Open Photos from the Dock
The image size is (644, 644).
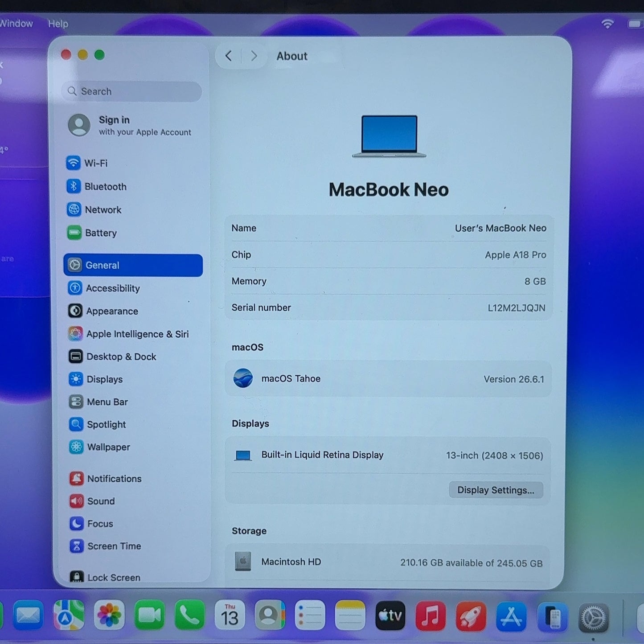pos(109,615)
